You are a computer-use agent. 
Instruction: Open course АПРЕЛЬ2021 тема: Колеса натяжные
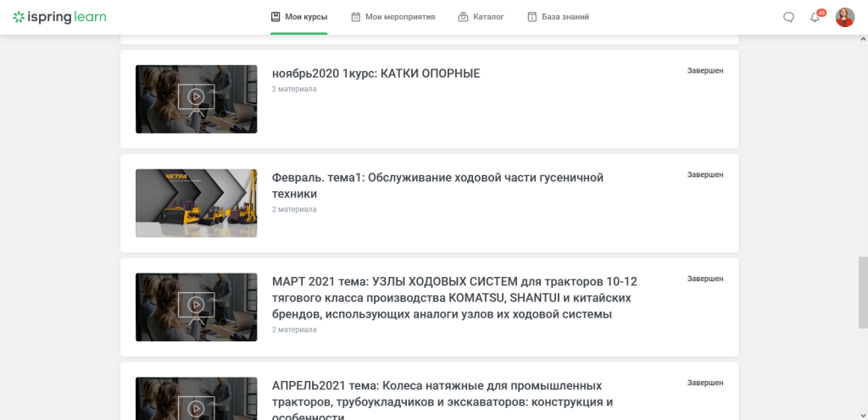[442, 401]
